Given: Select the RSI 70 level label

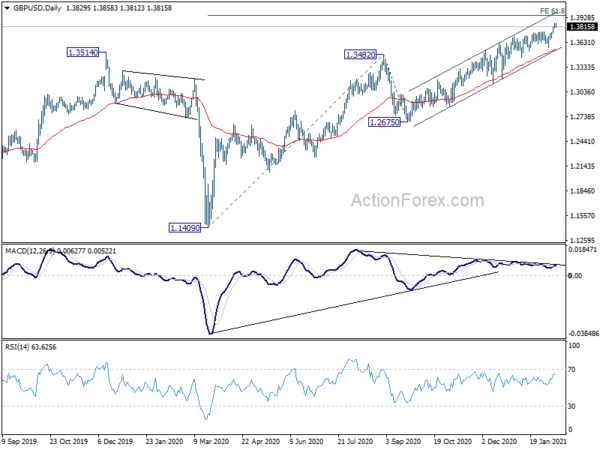Looking at the screenshot, I should coord(572,370).
